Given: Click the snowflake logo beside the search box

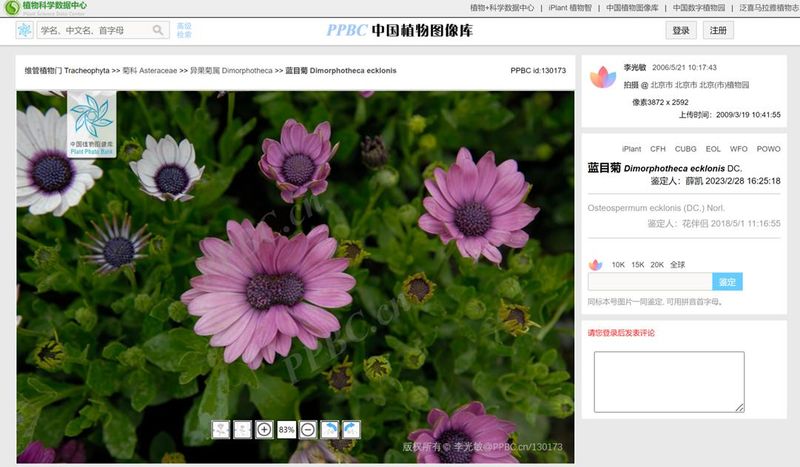Looking at the screenshot, I should point(24,31).
